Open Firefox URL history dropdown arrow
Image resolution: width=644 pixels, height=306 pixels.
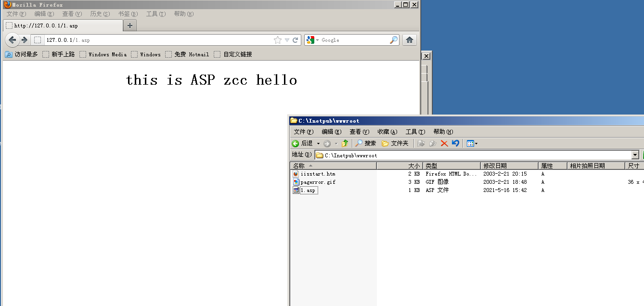287,40
